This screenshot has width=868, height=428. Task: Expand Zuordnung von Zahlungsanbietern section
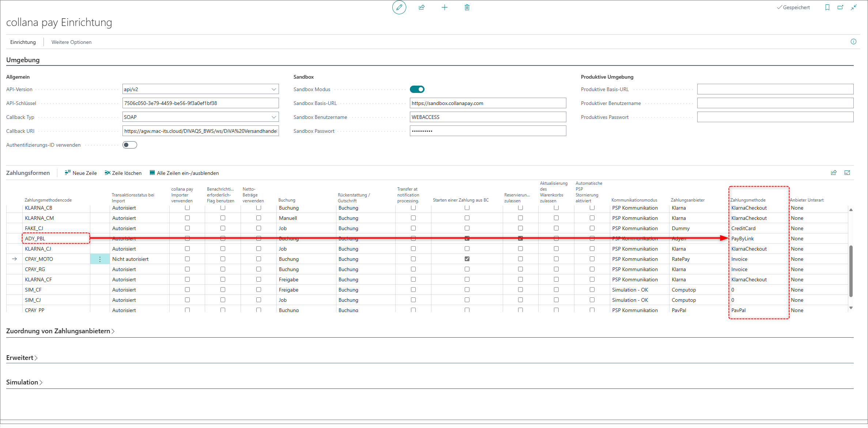point(60,331)
